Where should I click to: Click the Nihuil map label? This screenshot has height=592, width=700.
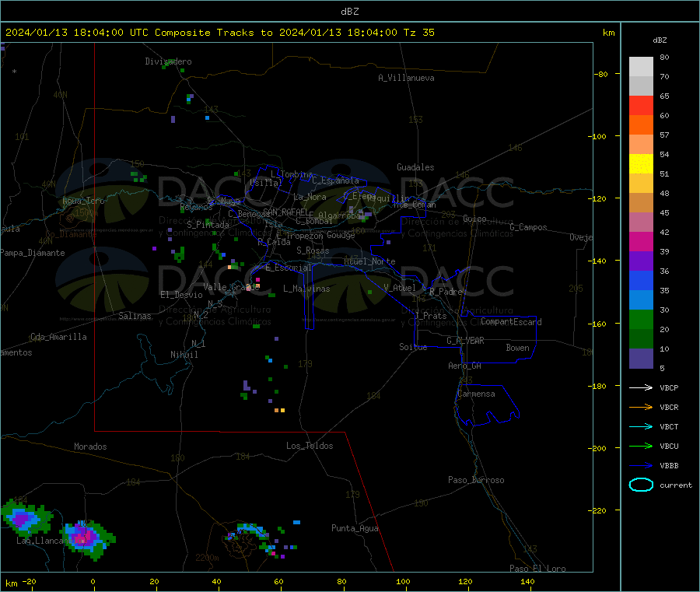pos(184,355)
